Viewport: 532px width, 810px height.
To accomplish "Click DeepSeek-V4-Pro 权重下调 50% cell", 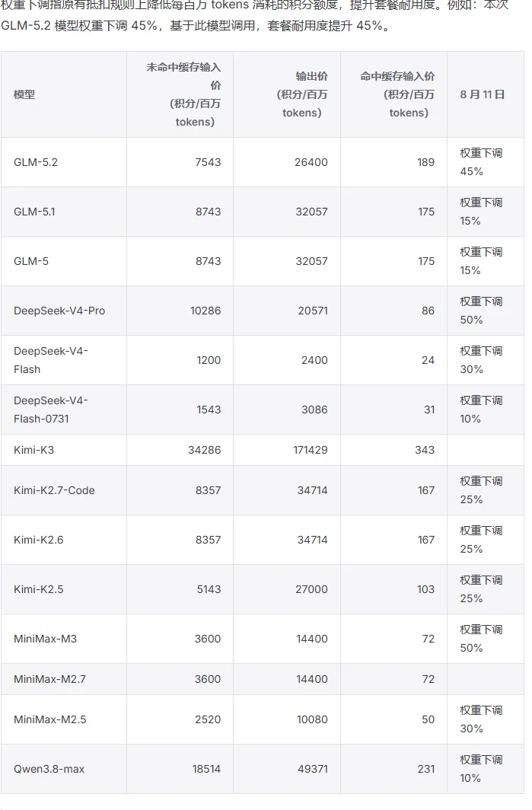I will click(x=486, y=311).
